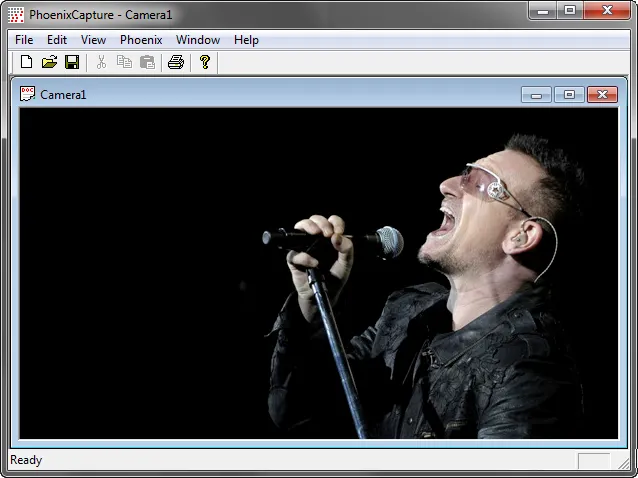This screenshot has height=478, width=638.
Task: Click the Cut scissors toolbar icon
Action: [101, 62]
